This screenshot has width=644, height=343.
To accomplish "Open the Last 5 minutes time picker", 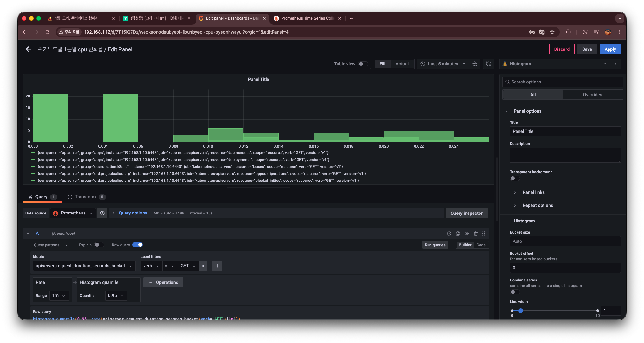I will coord(443,64).
